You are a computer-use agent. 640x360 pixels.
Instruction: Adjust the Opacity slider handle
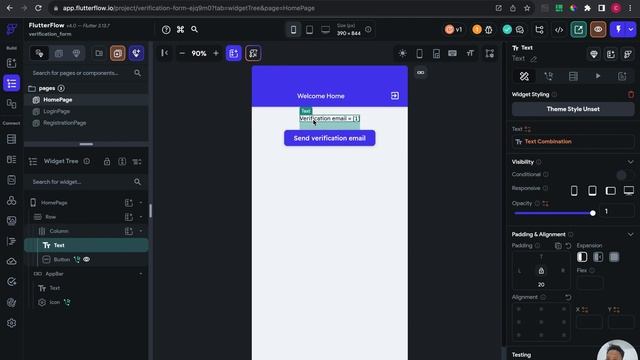[x=593, y=213]
